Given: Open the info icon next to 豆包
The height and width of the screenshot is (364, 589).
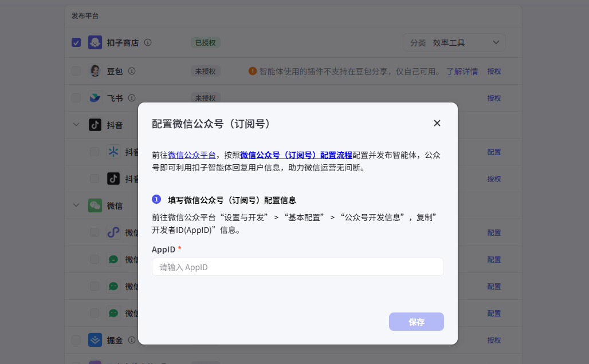Looking at the screenshot, I should point(132,71).
